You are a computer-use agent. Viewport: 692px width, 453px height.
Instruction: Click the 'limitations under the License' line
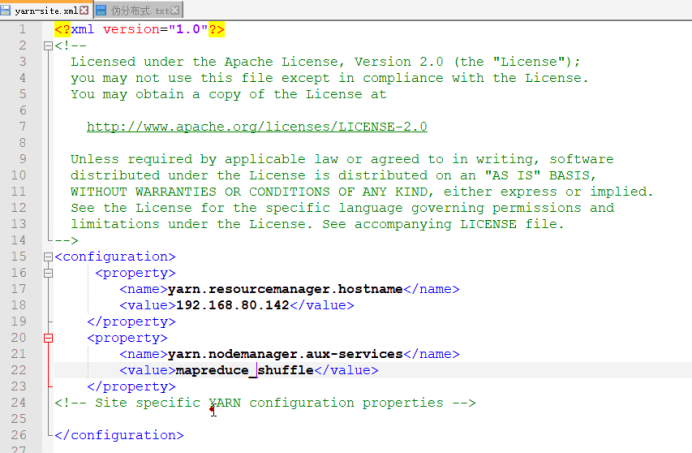(x=317, y=224)
